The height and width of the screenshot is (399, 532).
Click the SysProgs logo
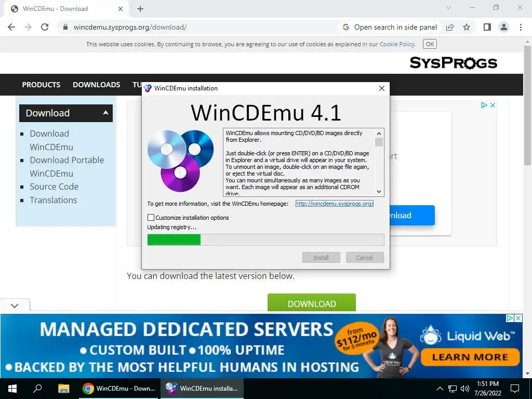click(453, 63)
